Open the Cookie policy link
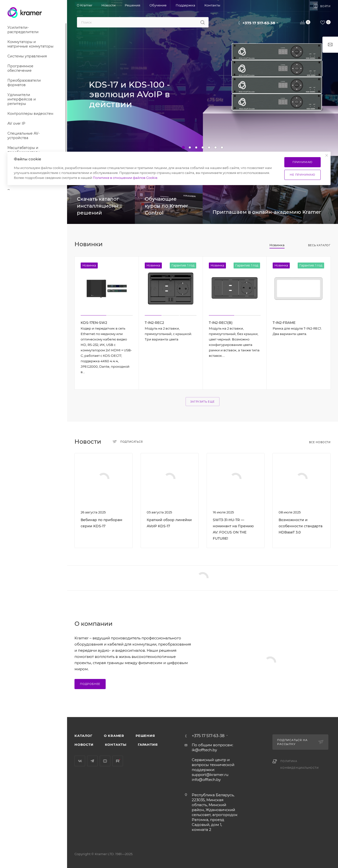This screenshot has height=868, width=338. 125,178
